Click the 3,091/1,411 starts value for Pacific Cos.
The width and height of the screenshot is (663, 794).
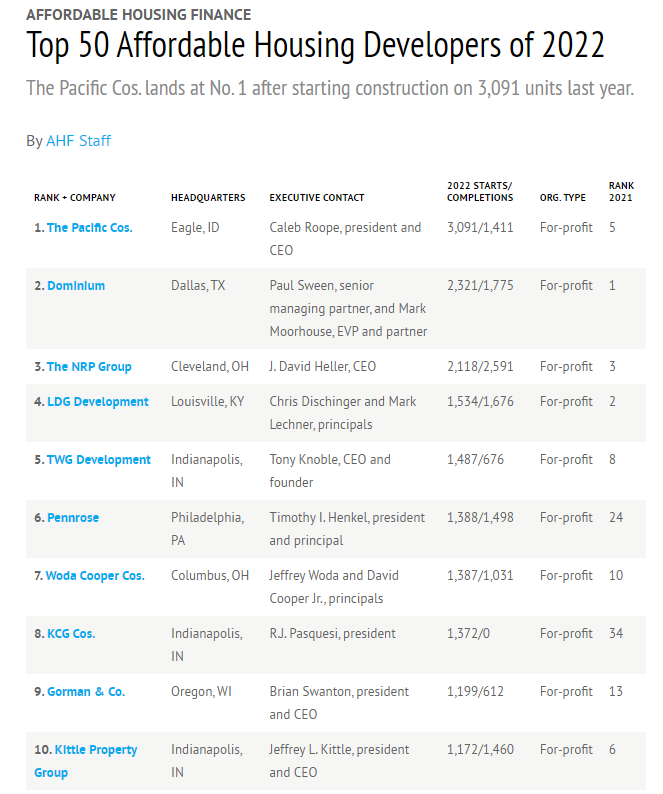coord(480,228)
